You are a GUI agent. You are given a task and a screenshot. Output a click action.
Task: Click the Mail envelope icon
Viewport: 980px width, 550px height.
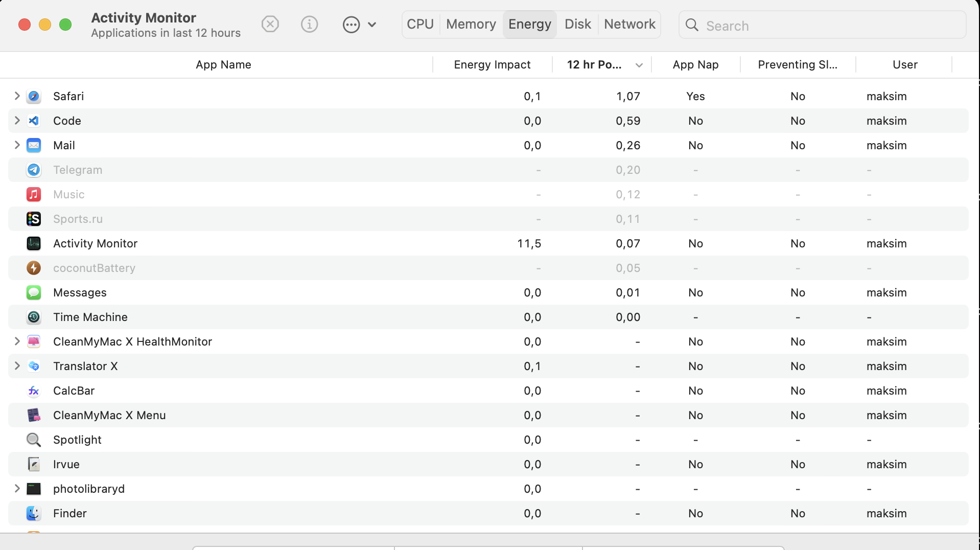click(x=34, y=145)
